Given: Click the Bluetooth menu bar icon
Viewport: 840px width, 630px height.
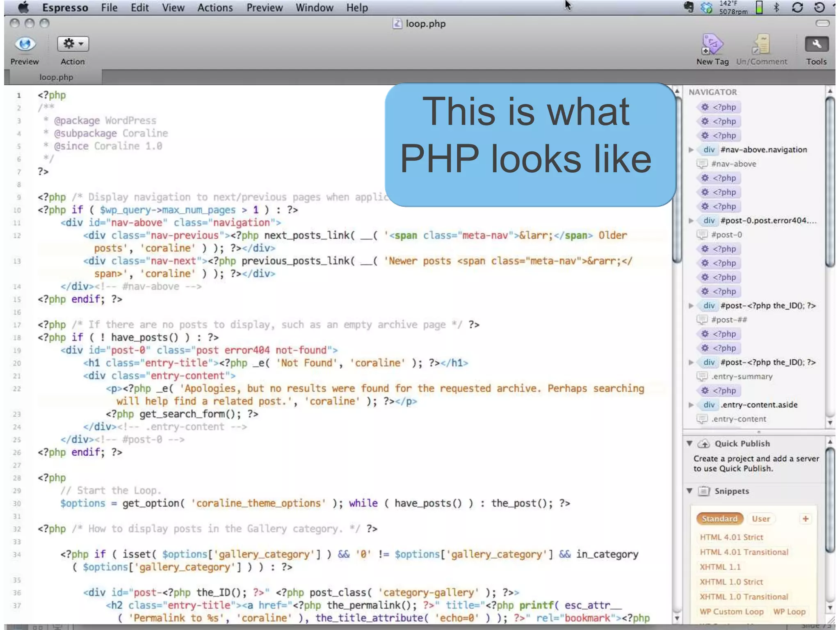Looking at the screenshot, I should pyautogui.click(x=776, y=7).
